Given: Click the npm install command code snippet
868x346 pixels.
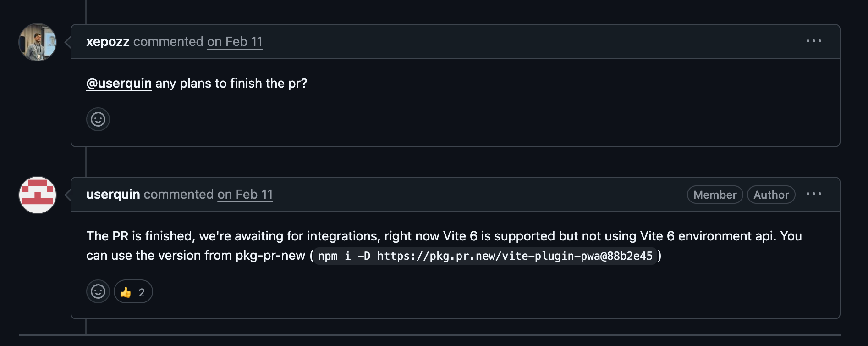Looking at the screenshot, I should coord(485,256).
